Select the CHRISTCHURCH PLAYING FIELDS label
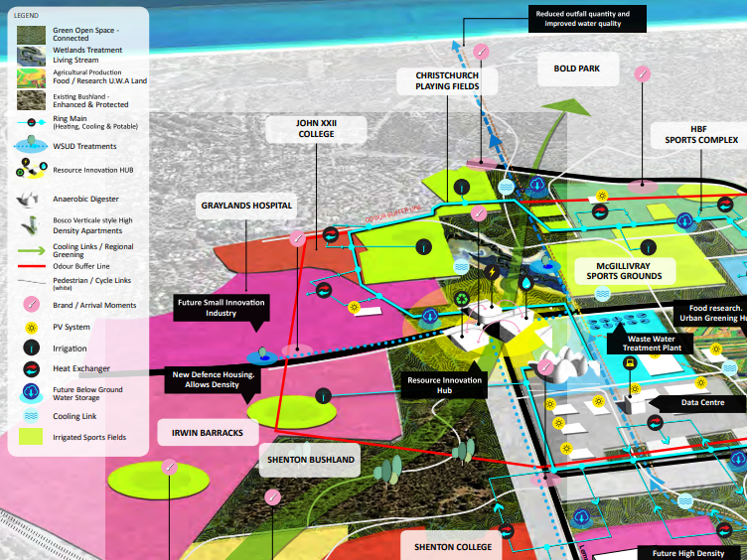747x560 pixels. coord(447,81)
